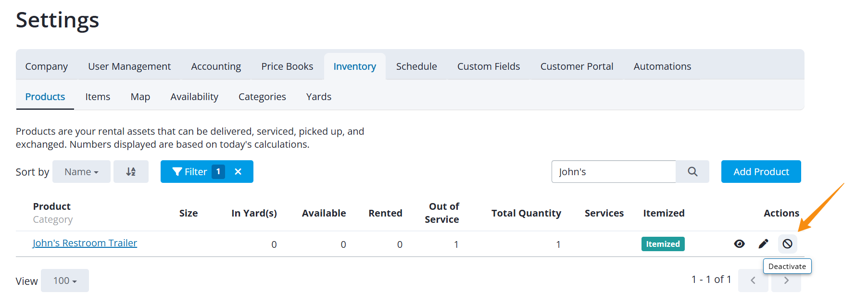868x307 pixels.
Task: Open the View 100 per-page dropdown
Action: click(x=65, y=281)
